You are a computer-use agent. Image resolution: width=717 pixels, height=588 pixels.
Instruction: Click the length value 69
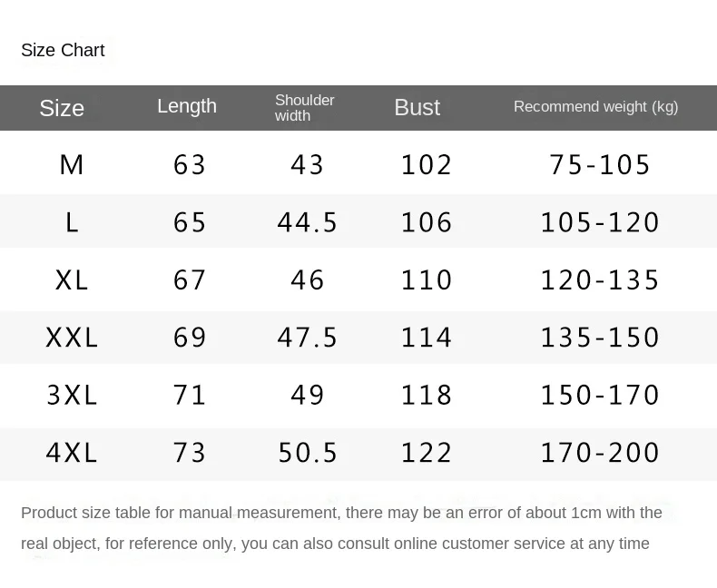click(190, 338)
